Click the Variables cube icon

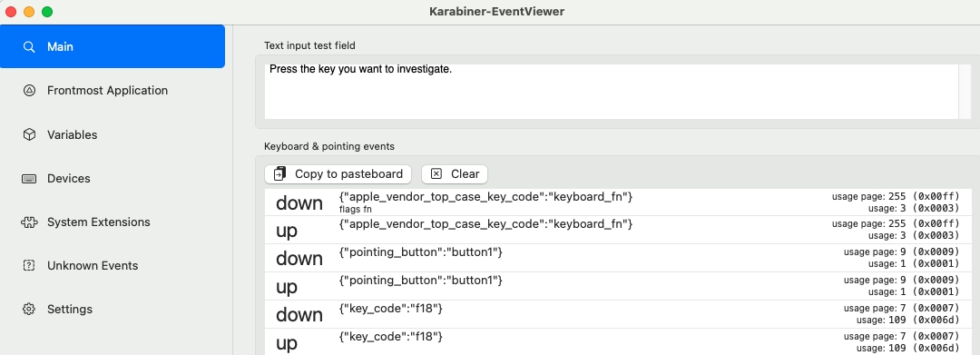pyautogui.click(x=29, y=134)
